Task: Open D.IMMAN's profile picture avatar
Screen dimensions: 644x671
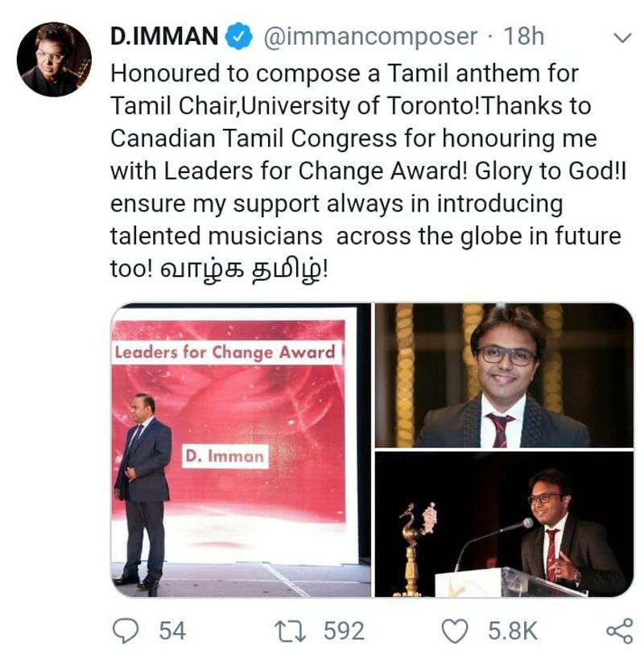Action: (x=54, y=60)
